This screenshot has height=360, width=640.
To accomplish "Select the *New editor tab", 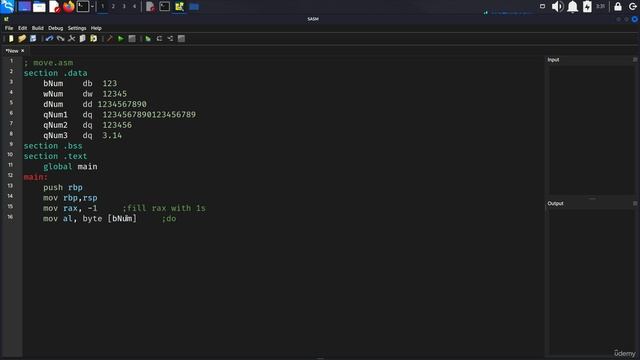I will tap(12, 51).
